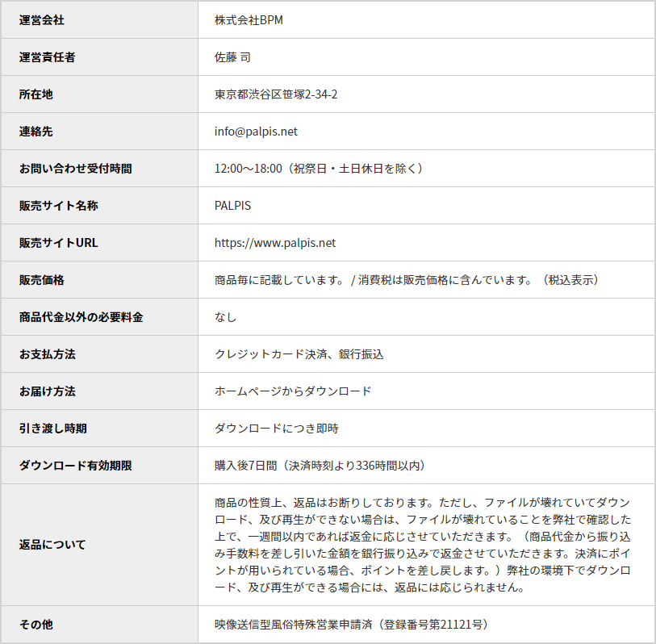Click the 販売サイトURL label cell
The image size is (656, 644).
(x=59, y=243)
